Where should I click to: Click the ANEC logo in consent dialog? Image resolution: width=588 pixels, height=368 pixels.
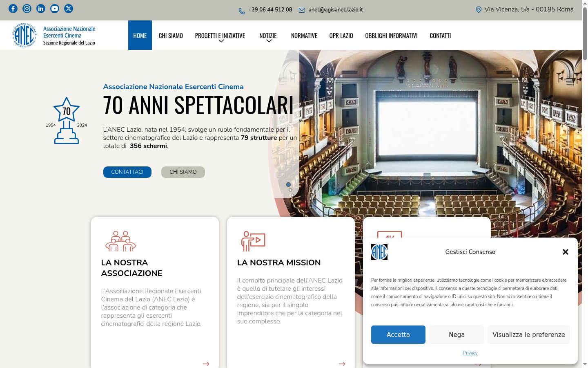[379, 252]
